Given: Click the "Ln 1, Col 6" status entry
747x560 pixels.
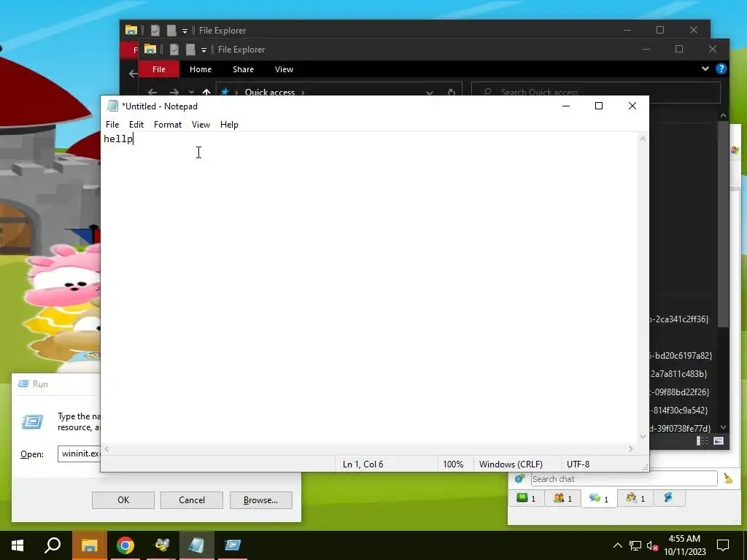Looking at the screenshot, I should 363,464.
